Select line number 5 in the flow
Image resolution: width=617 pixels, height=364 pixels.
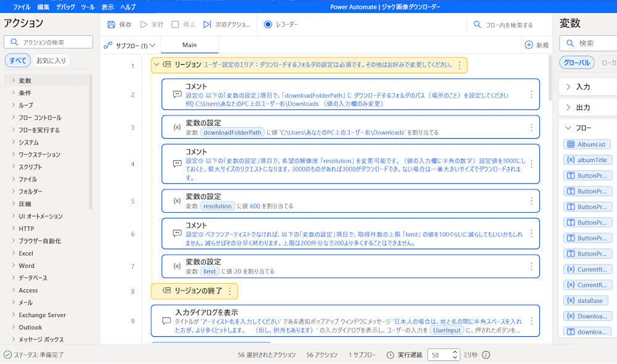(133, 201)
